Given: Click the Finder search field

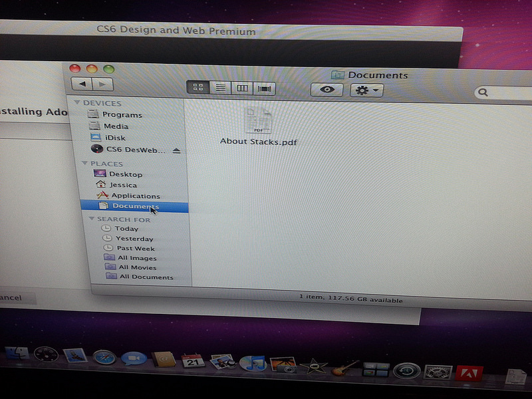Looking at the screenshot, I should coord(504,93).
